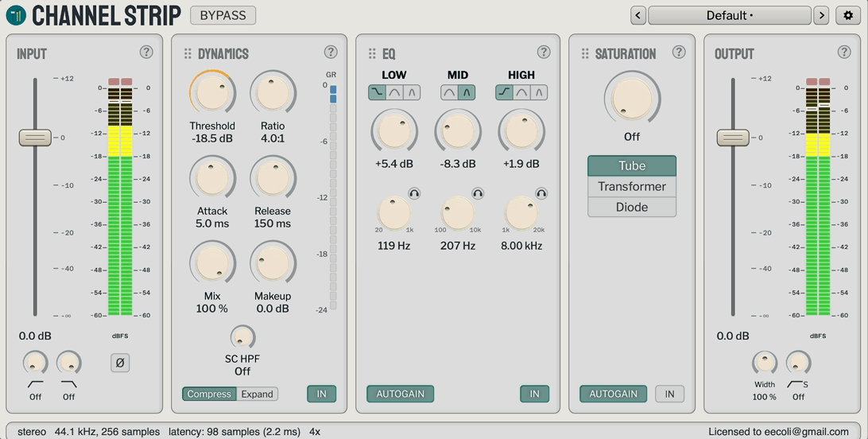Screen dimensions: 868x439
Task: Toggle Saturation AUTOGAIN
Action: click(x=613, y=394)
